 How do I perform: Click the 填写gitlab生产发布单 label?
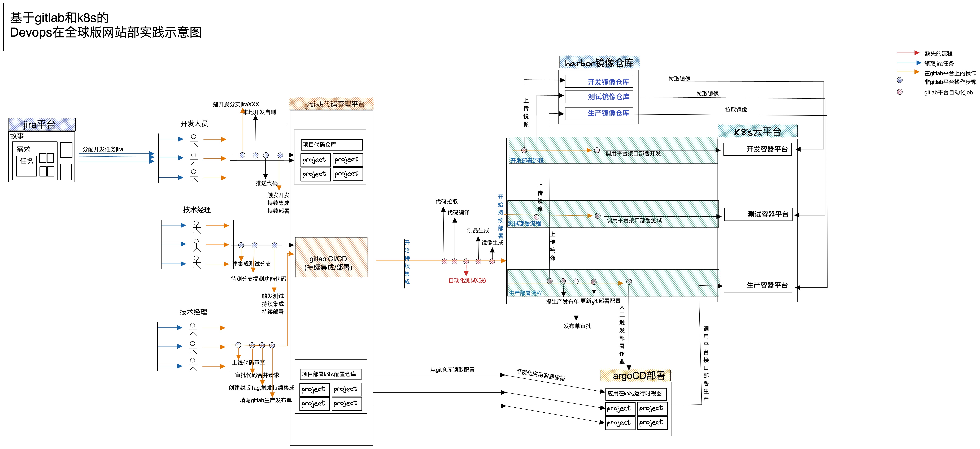click(265, 400)
